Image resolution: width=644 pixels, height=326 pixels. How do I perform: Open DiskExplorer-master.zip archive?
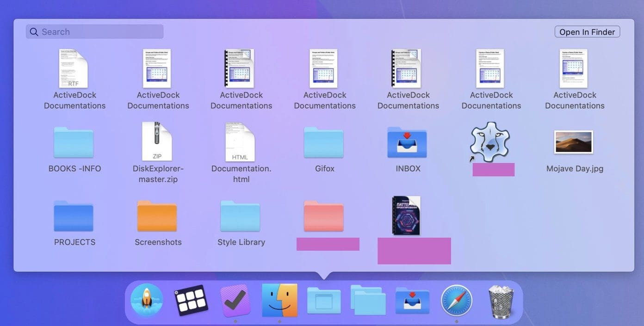point(157,141)
